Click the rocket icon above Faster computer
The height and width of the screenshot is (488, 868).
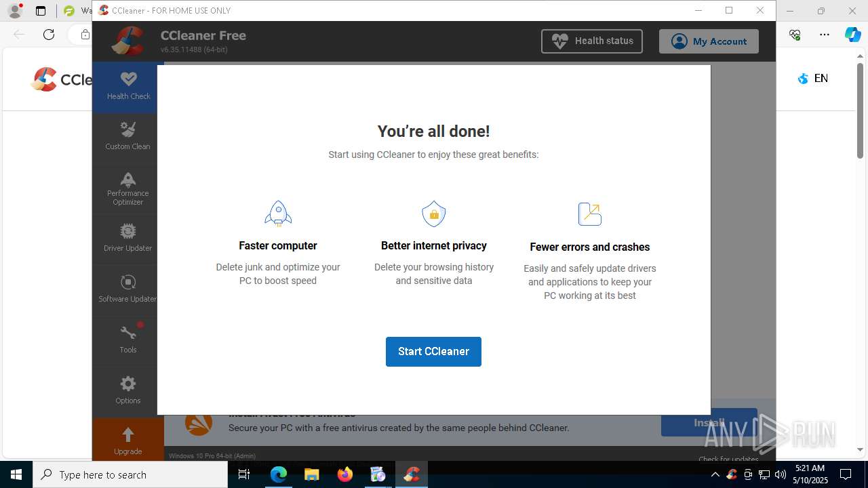click(x=278, y=213)
